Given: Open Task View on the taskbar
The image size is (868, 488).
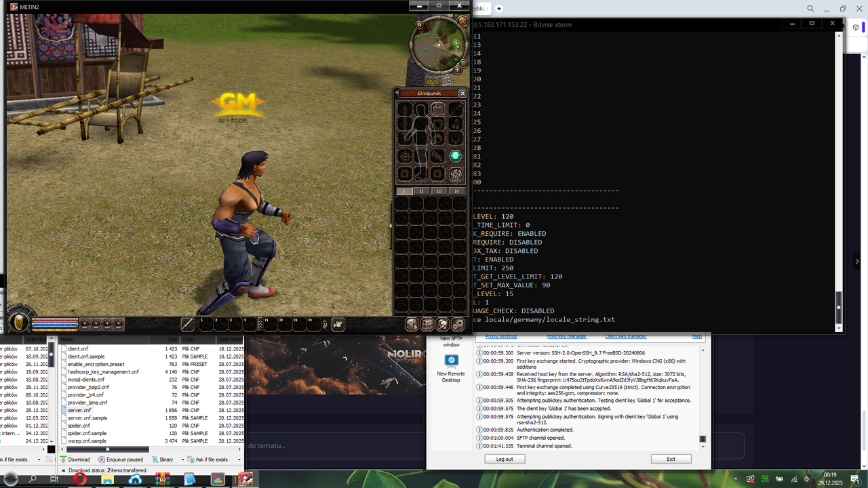Looking at the screenshot, I should pos(54,479).
